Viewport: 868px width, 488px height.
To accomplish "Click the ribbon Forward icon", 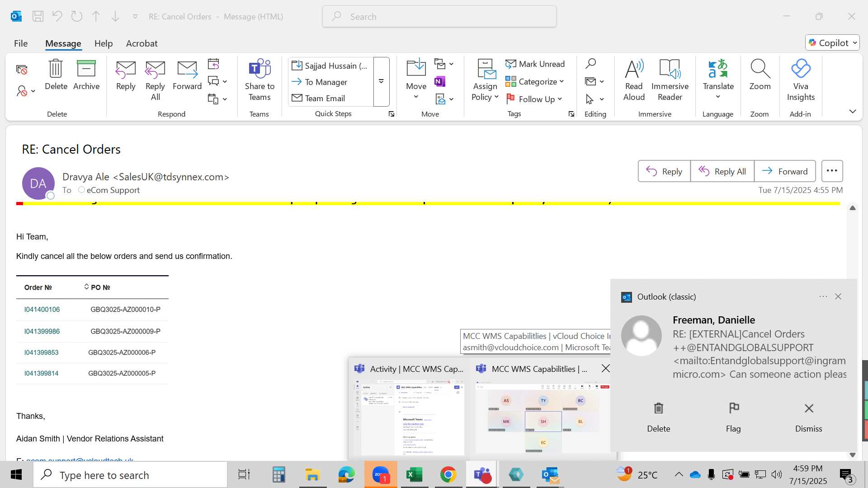I will click(x=187, y=75).
